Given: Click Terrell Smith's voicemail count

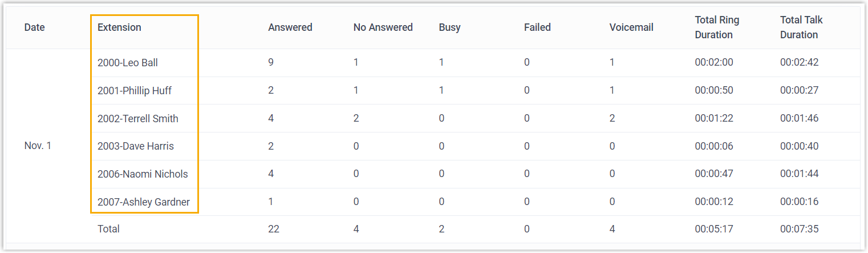Looking at the screenshot, I should [x=612, y=119].
